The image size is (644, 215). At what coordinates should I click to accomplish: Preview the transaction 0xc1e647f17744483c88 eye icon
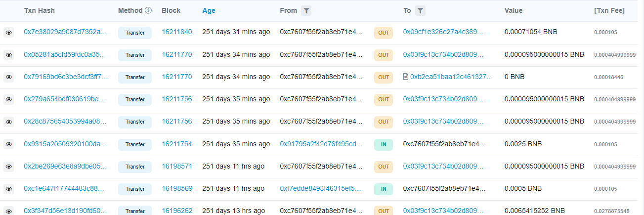click(8, 189)
